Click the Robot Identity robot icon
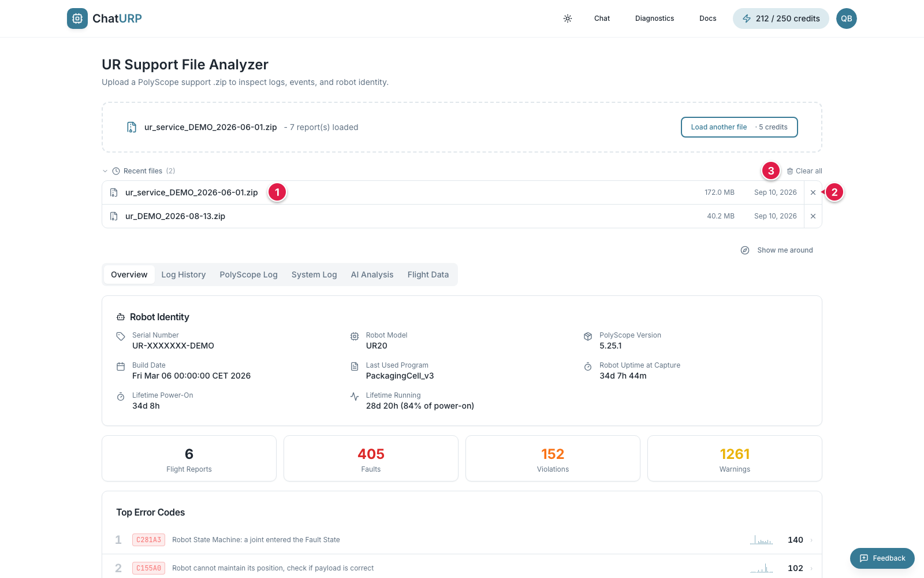Image resolution: width=924 pixels, height=578 pixels. tap(121, 317)
